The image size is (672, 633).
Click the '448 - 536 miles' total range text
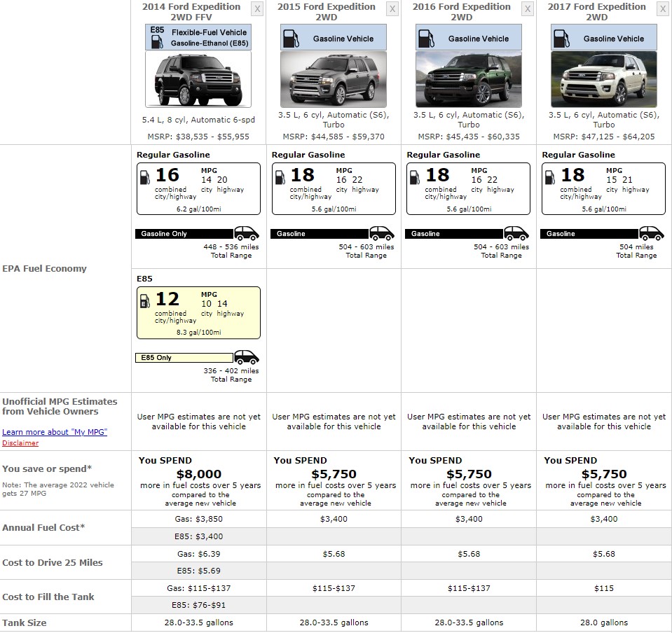tap(231, 247)
